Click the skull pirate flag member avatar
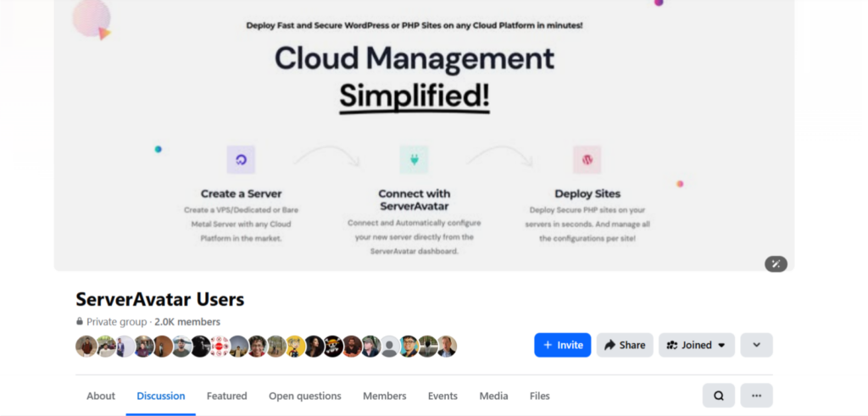The image size is (868, 416). [x=333, y=347]
